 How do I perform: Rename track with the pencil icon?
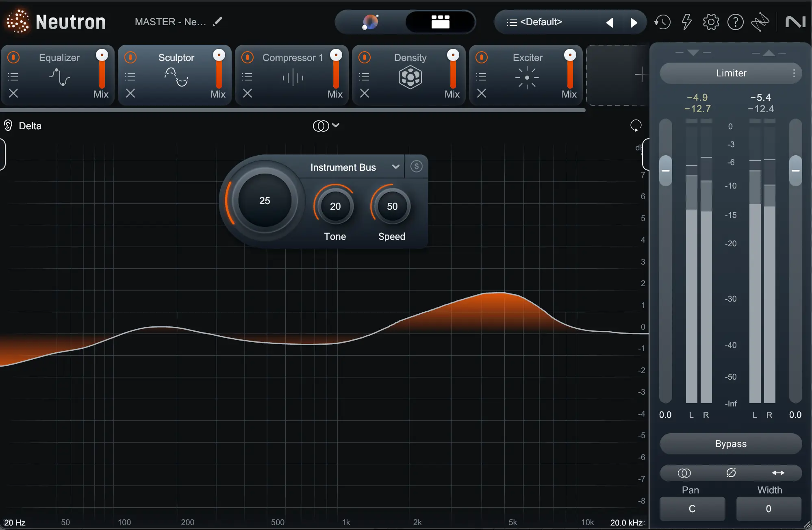tap(217, 22)
